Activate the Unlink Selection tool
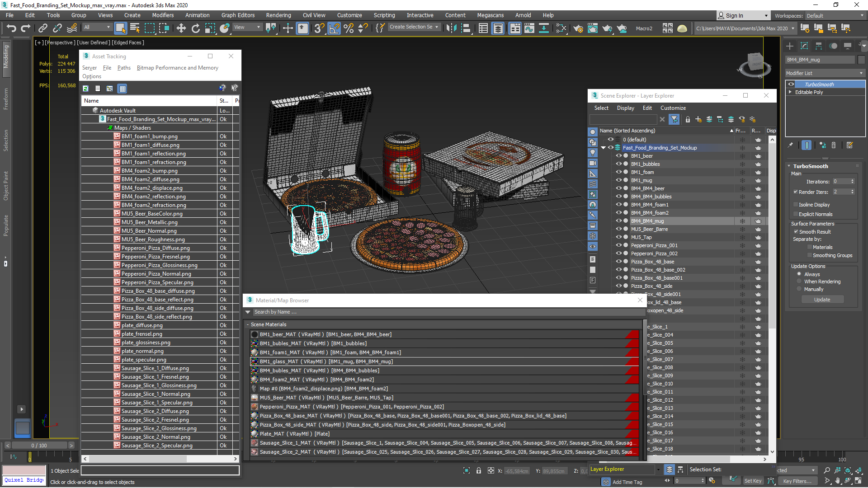 coord(57,28)
